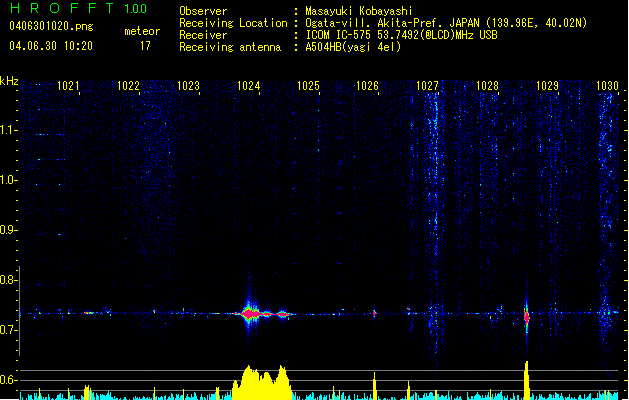
Task: Click the yellow power spike under 1026
Action: tap(375, 386)
